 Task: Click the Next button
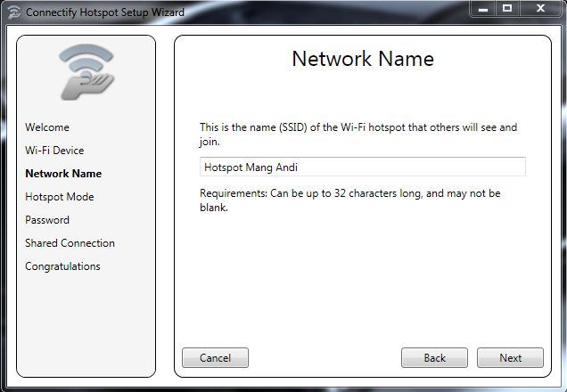click(510, 357)
